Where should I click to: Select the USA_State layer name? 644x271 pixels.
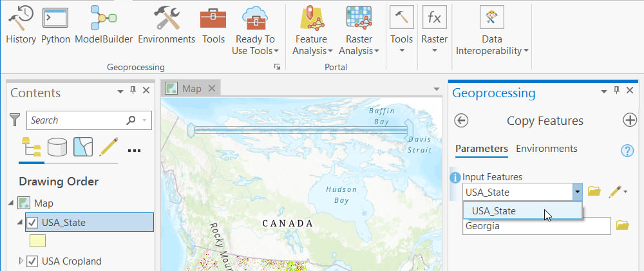(x=64, y=223)
